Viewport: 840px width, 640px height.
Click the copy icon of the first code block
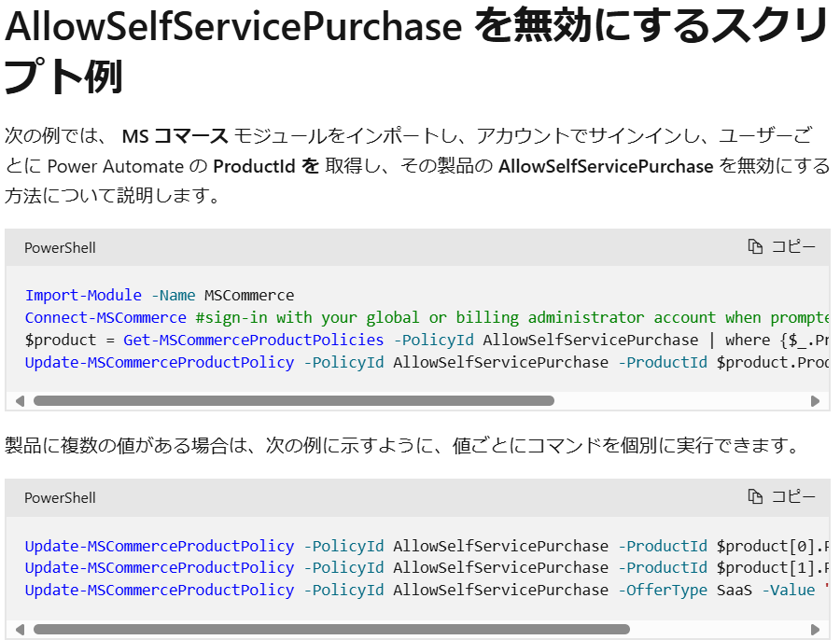[x=755, y=247]
